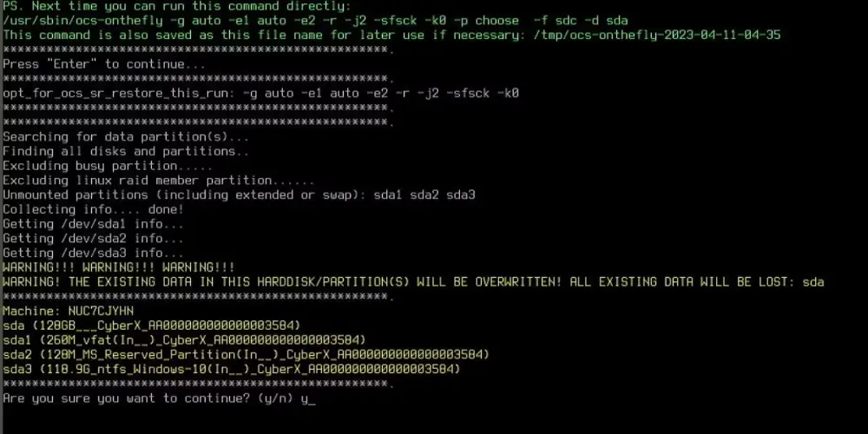Click the /usr/sbin/ocs-onthefly command line
The image size is (868, 434).
315,21
